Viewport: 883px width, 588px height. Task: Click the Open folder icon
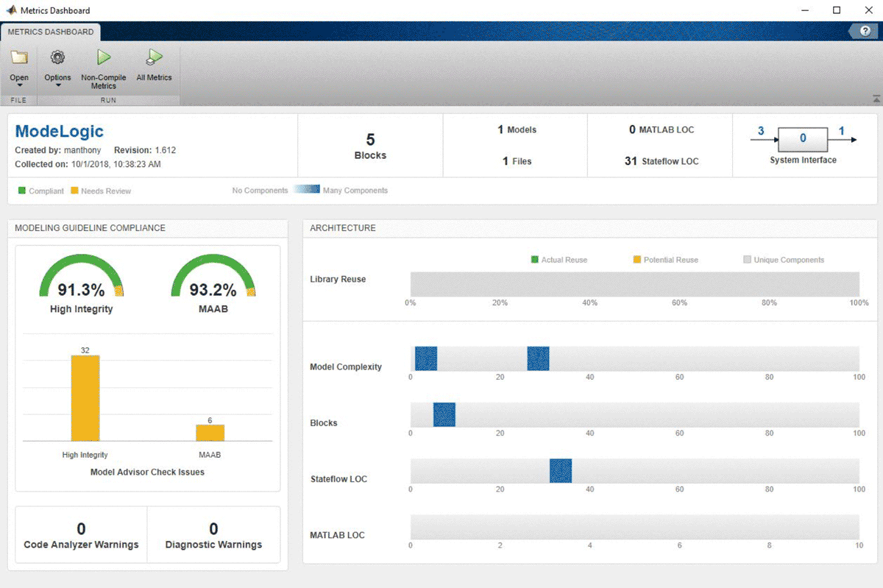(x=19, y=58)
